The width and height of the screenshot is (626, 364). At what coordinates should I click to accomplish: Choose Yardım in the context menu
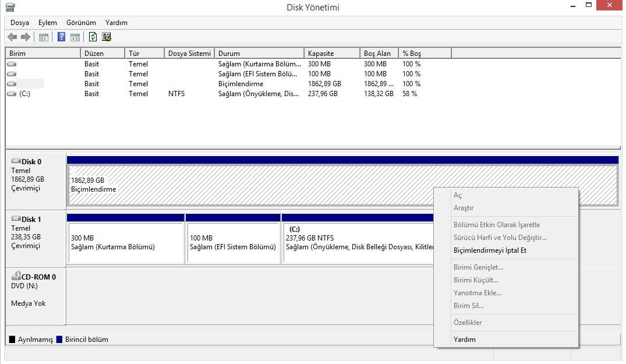pyautogui.click(x=464, y=340)
